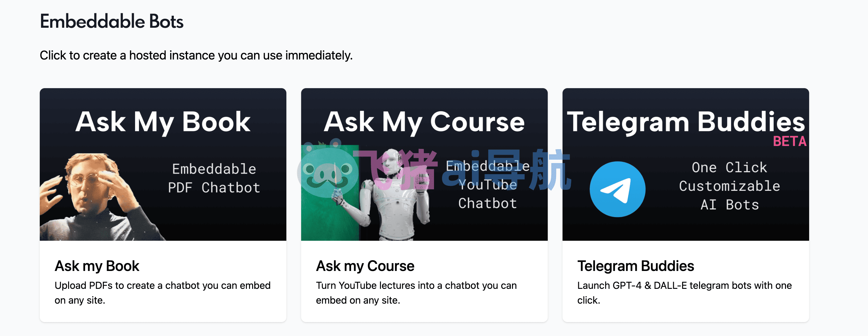The image size is (868, 336).
Task: Select the Telegram Buddies card title
Action: [636, 266]
